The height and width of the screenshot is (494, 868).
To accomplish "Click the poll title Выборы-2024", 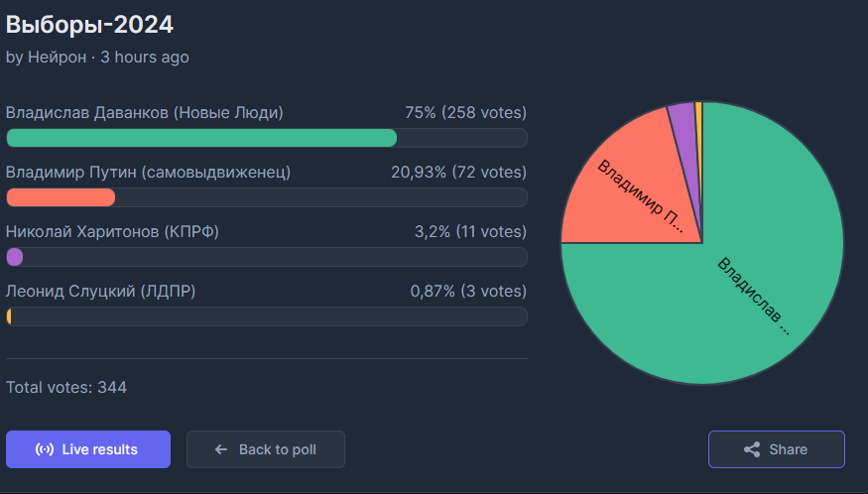I will coord(90,23).
